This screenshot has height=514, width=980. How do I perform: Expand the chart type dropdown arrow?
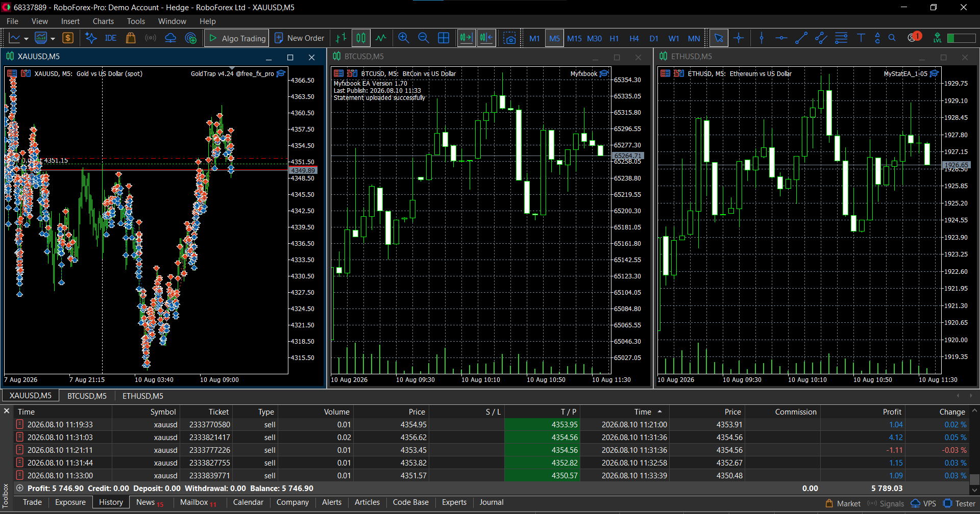(x=26, y=39)
